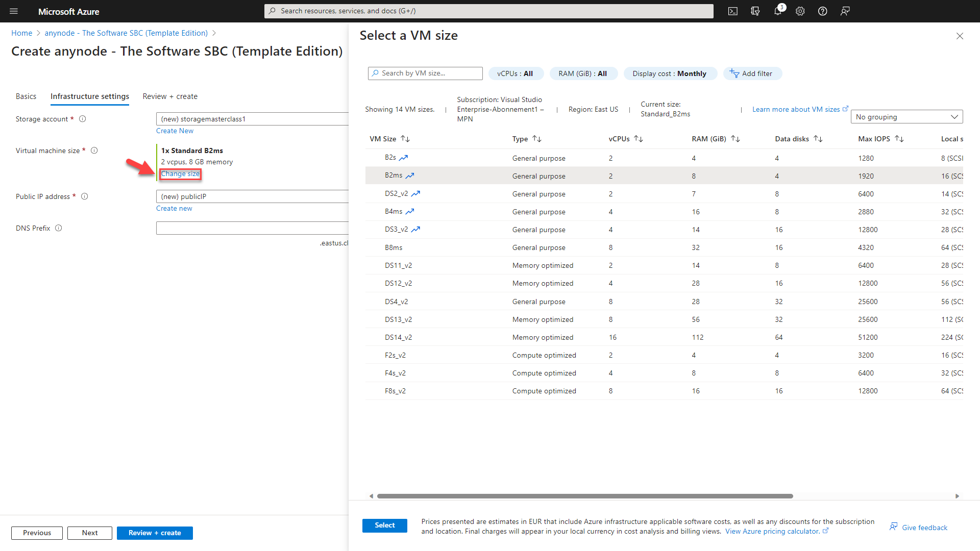Select the DS4_v2 VM size row
This screenshot has height=551, width=980.
click(664, 302)
